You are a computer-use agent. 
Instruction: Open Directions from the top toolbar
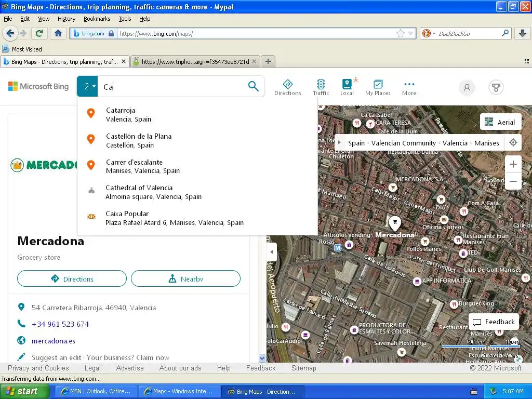288,87
